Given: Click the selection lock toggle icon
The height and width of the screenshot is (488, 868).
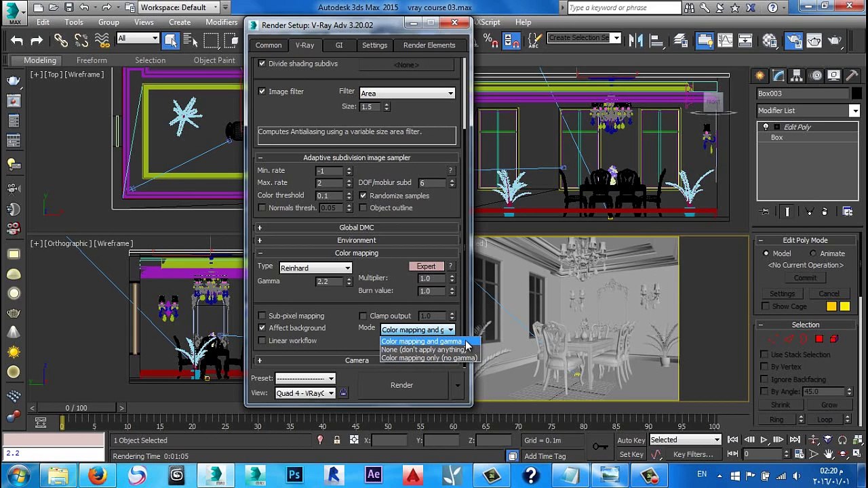Looking at the screenshot, I should click(336, 440).
